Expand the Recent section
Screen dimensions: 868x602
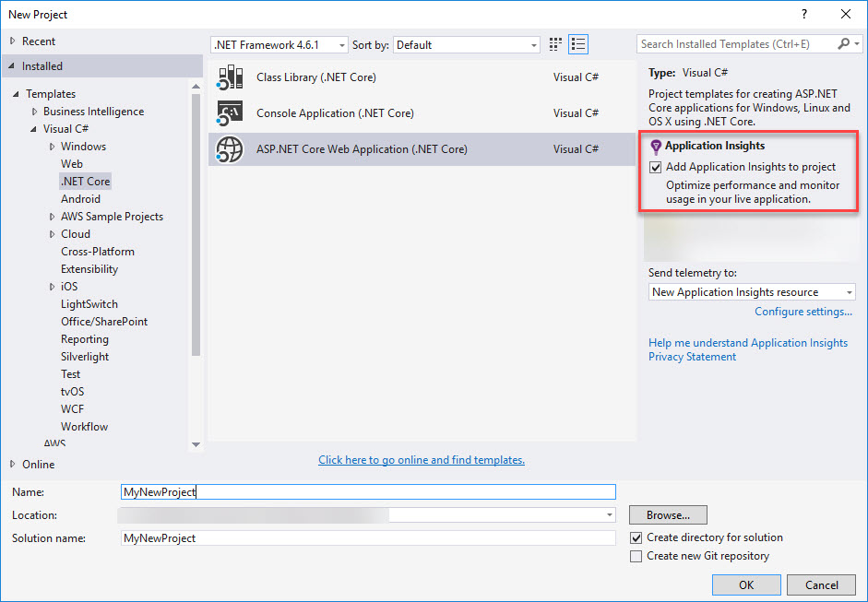(13, 41)
